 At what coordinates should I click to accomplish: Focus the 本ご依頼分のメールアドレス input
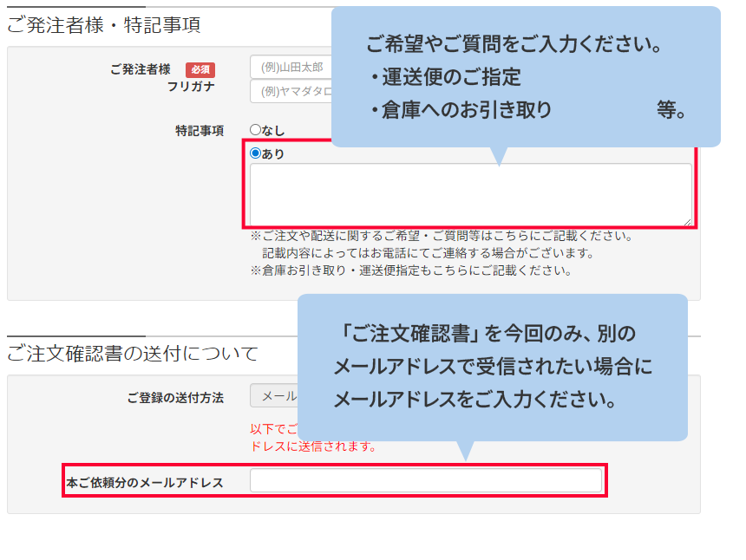coord(425,481)
